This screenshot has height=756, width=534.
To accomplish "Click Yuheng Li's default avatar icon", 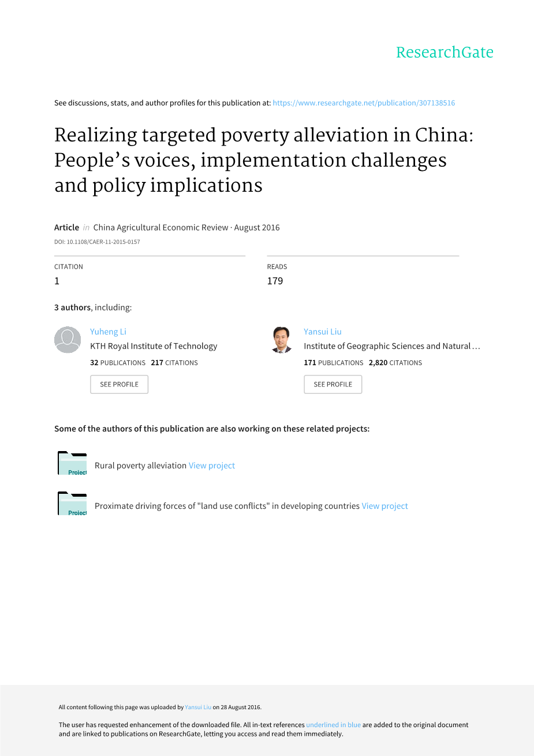I will tap(68, 340).
